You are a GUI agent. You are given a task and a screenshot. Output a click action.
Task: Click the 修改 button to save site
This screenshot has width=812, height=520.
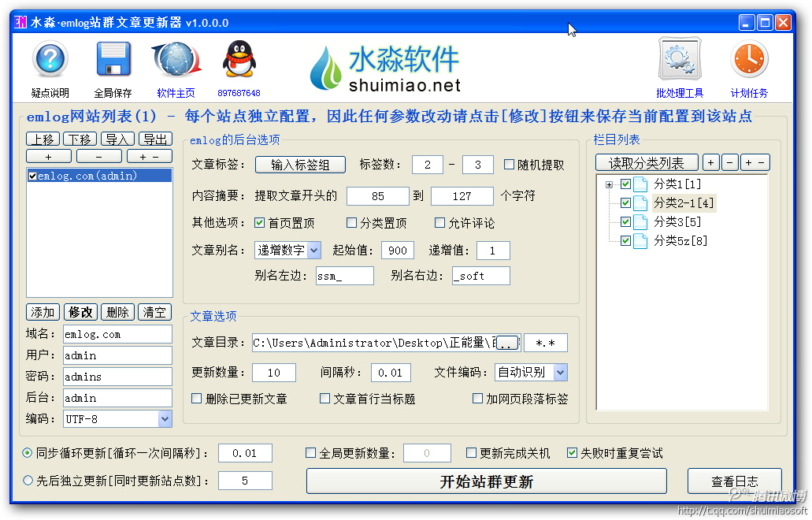click(80, 312)
